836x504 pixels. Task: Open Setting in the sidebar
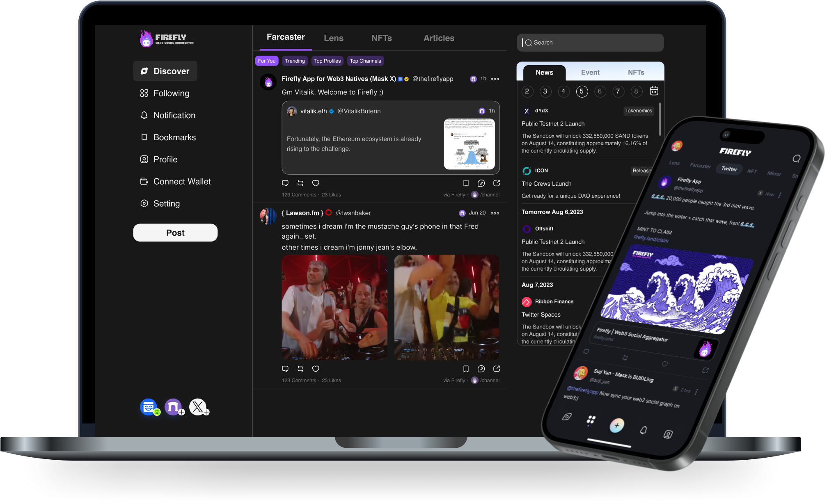[x=160, y=204]
